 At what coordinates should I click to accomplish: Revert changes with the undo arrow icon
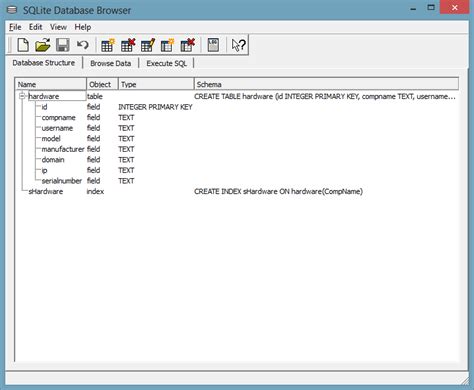tap(82, 45)
